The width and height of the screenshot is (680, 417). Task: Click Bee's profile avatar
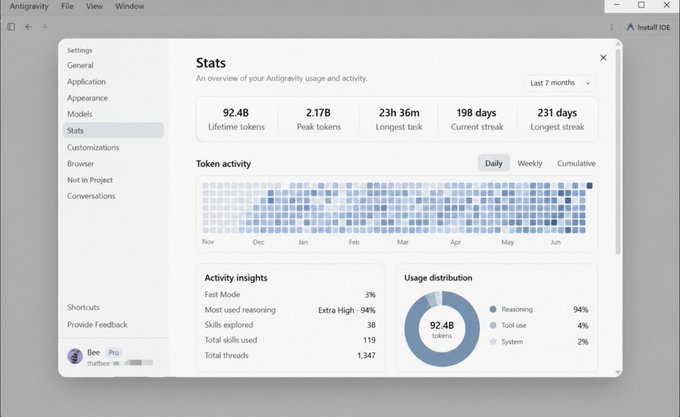tap(75, 357)
